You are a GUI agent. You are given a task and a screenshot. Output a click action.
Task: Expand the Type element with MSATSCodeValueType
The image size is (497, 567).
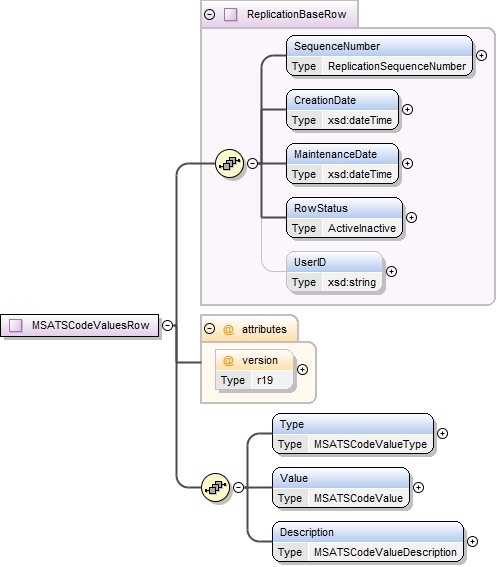coord(443,434)
